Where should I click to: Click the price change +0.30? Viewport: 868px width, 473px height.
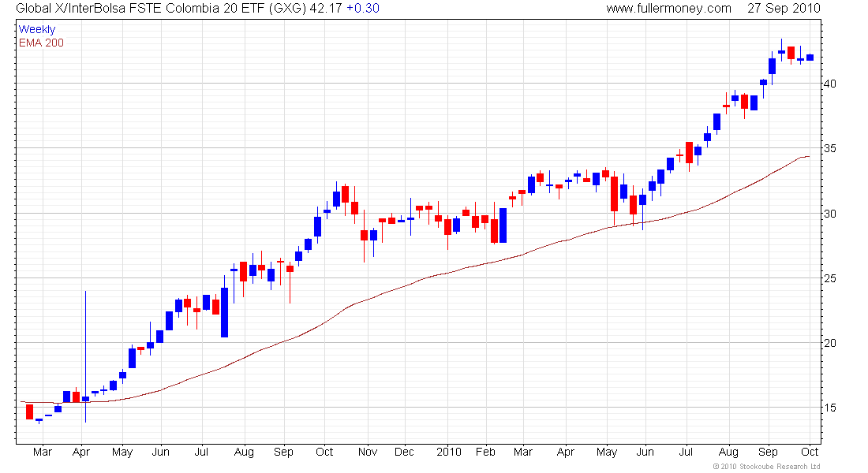(363, 9)
